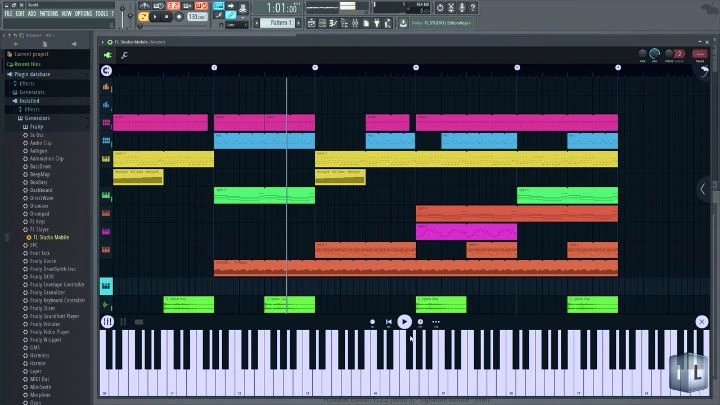This screenshot has width=720, height=405.
Task: Click the main transport stop button
Action: pos(167,17)
